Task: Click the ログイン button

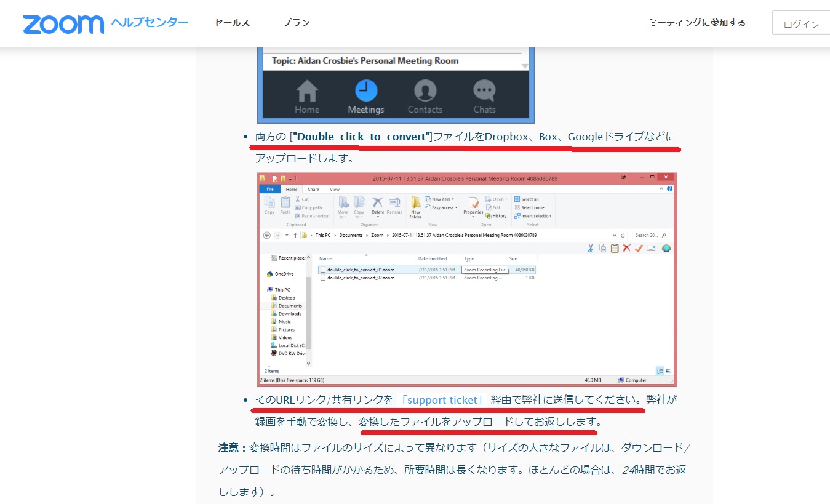Action: pyautogui.click(x=801, y=23)
